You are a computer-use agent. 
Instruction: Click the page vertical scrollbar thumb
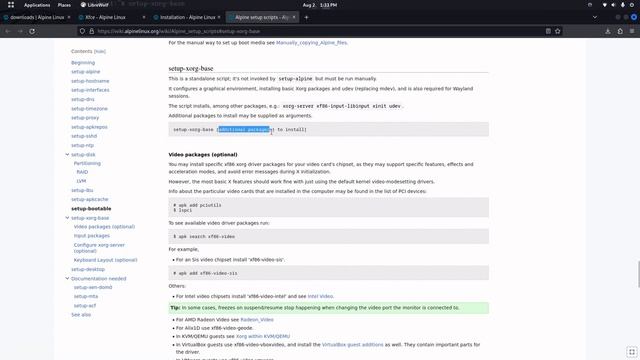tap(638, 274)
